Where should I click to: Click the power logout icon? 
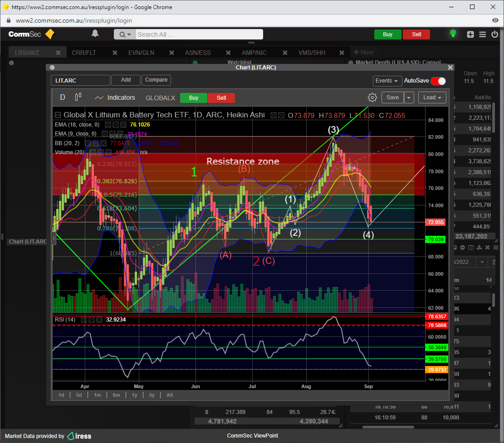click(494, 34)
